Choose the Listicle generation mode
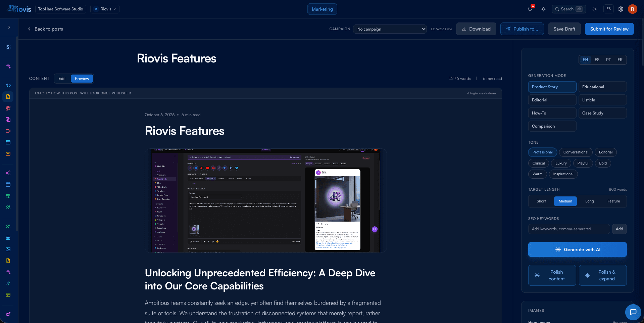This screenshot has height=323, width=644. click(602, 100)
